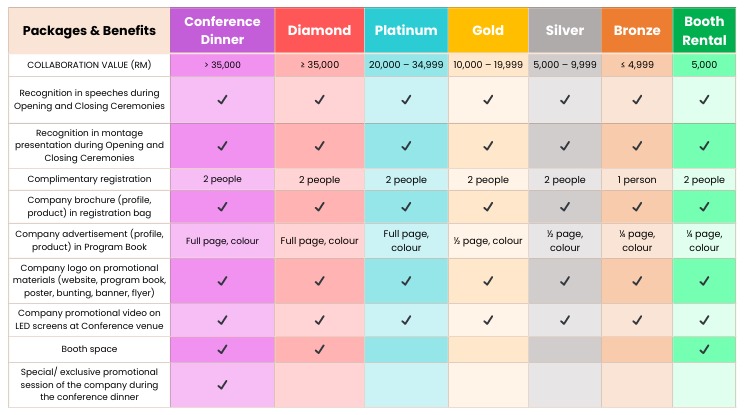Click the Platinum checkmark for recognition in speeches
The image size is (744, 415).
click(405, 100)
